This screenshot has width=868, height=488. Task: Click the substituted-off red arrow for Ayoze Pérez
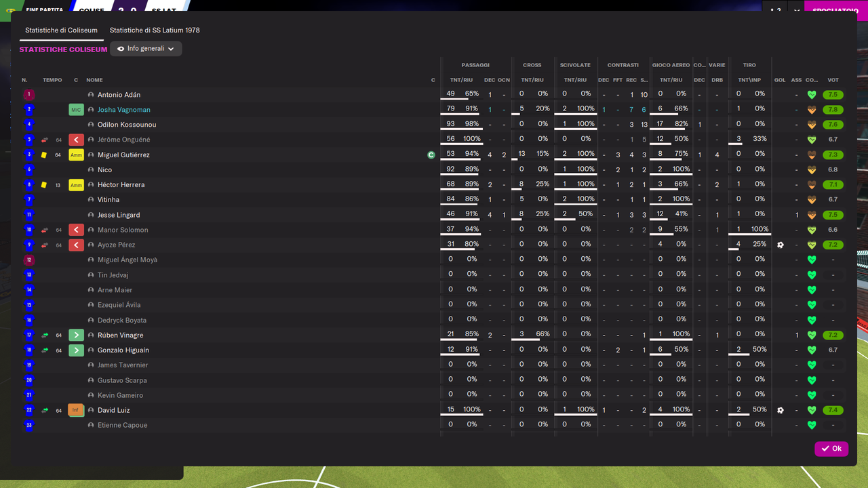click(76, 245)
